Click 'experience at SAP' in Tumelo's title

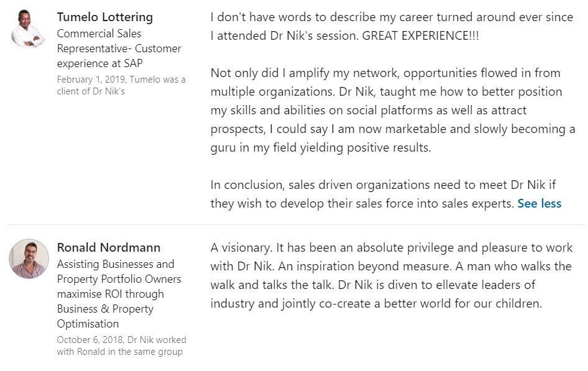click(99, 63)
